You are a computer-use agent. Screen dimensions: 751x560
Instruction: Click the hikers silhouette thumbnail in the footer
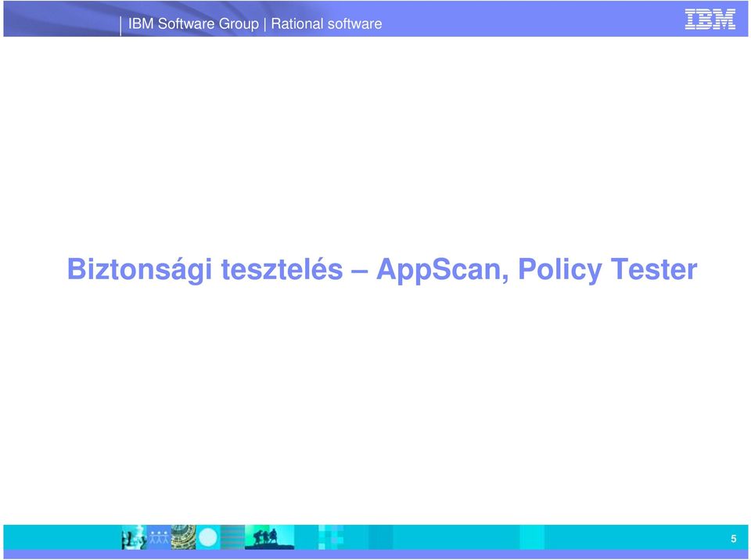click(269, 537)
